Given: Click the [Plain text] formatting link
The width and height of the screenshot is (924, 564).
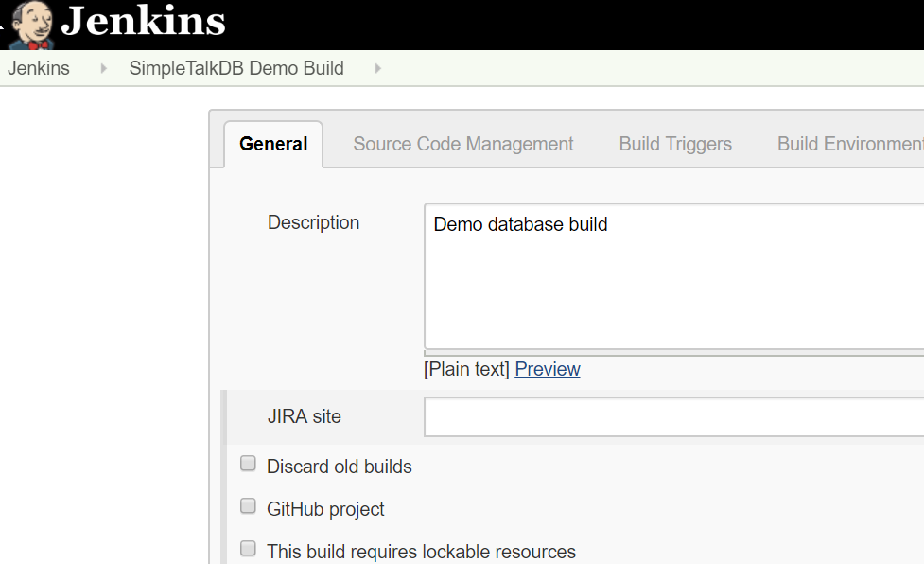Looking at the screenshot, I should 465,368.
